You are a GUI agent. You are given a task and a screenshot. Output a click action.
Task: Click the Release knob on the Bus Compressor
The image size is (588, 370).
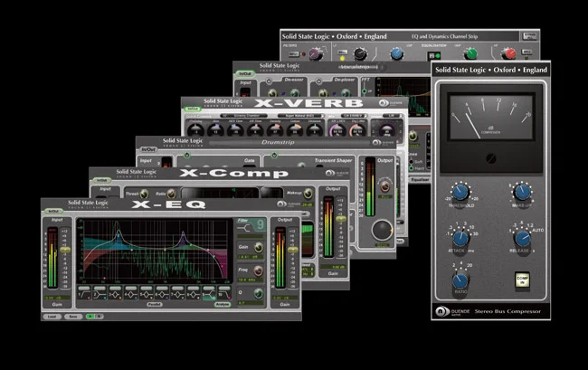point(522,239)
